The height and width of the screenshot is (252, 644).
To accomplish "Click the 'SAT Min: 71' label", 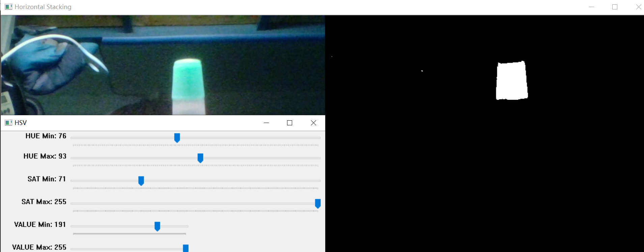I will click(47, 179).
